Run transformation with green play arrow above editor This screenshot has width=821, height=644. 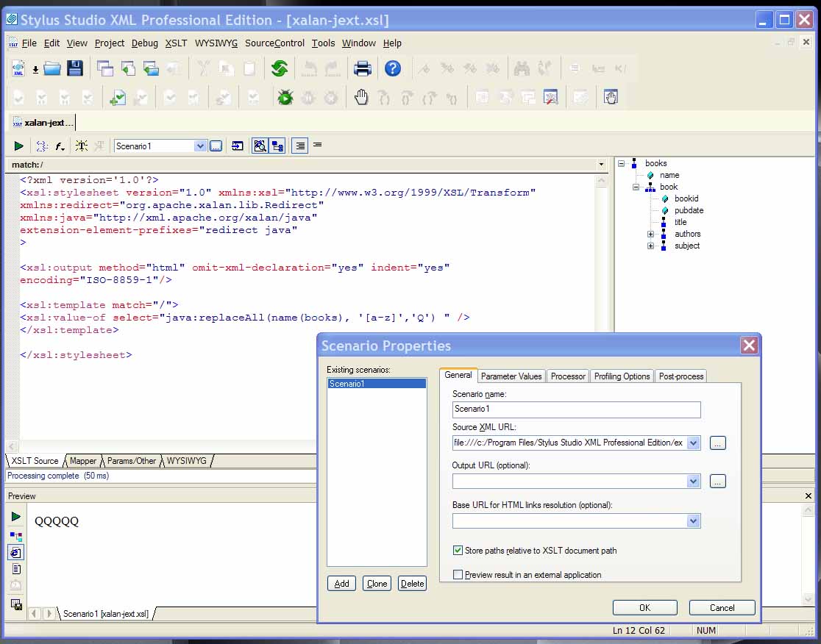point(19,146)
